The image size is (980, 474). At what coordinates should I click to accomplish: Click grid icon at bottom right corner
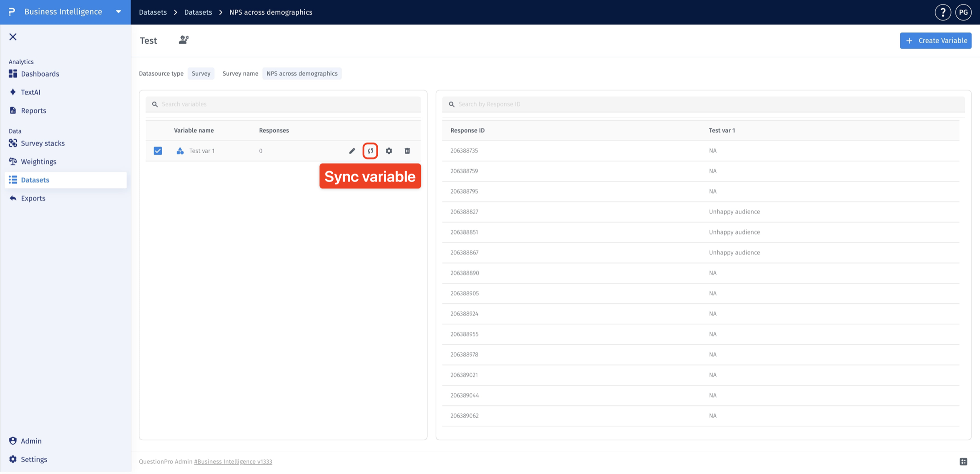[x=964, y=462]
